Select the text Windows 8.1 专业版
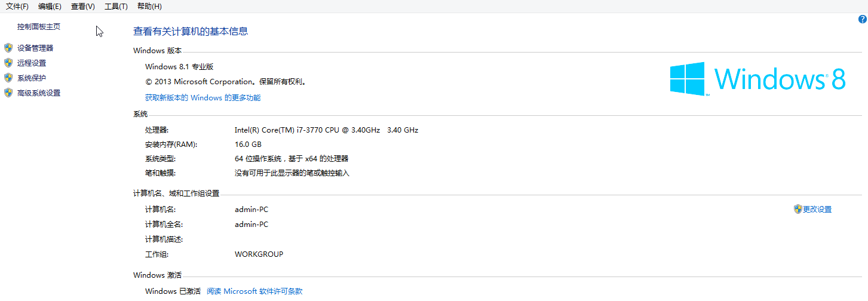Viewport: 868px width, 301px height. click(179, 67)
